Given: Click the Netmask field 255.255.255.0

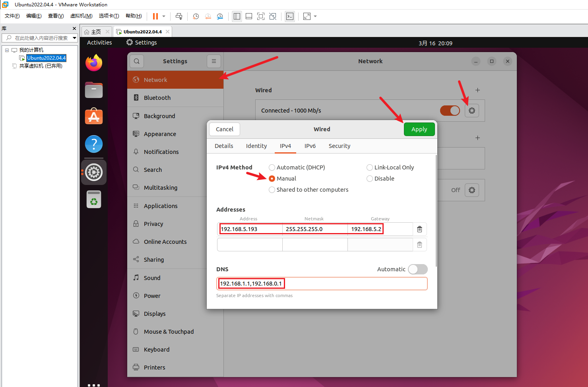Looking at the screenshot, I should pos(315,229).
